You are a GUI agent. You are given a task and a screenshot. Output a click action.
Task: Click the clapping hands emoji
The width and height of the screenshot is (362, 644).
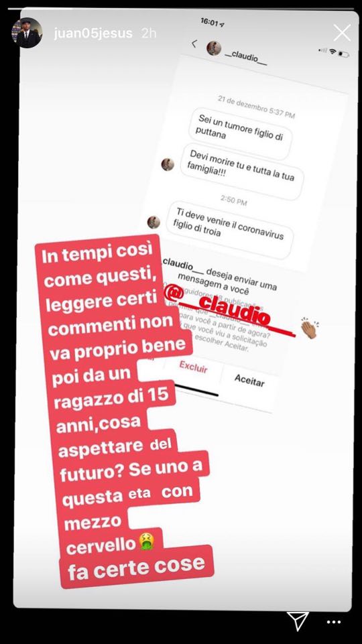point(309,328)
